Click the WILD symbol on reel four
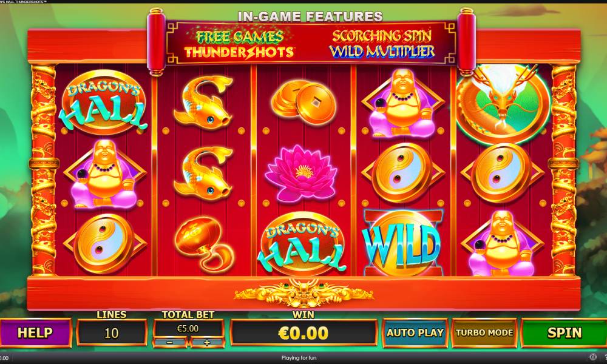 [402, 243]
